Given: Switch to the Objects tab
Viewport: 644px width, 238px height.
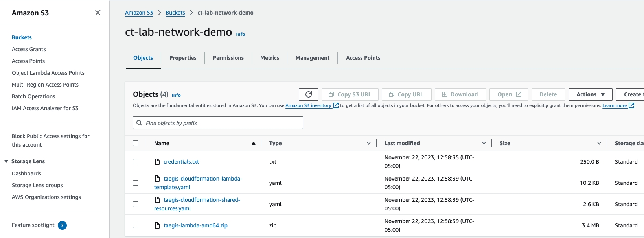Looking at the screenshot, I should 143,58.
